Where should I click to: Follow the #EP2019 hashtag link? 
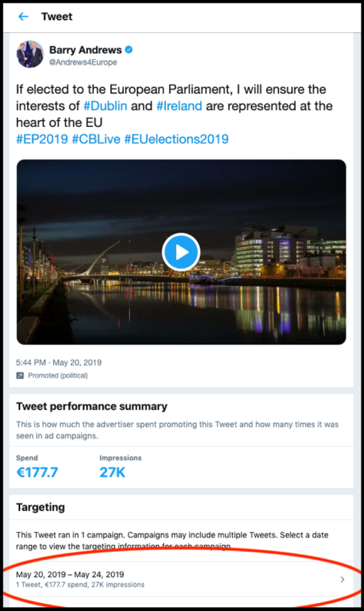pos(42,139)
